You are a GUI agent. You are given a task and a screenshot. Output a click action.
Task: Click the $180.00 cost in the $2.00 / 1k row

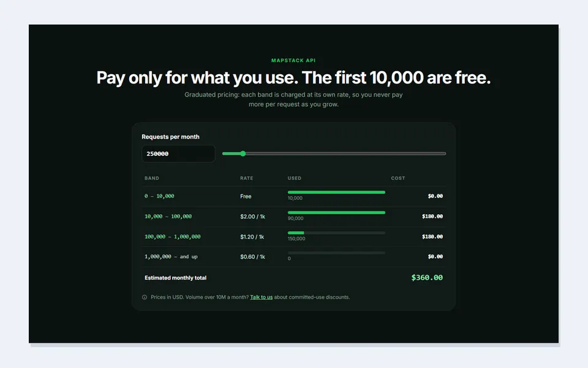pos(432,217)
